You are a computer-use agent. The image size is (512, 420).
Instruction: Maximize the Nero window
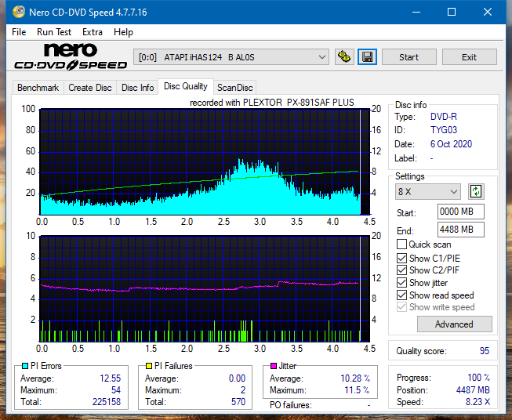coord(452,12)
